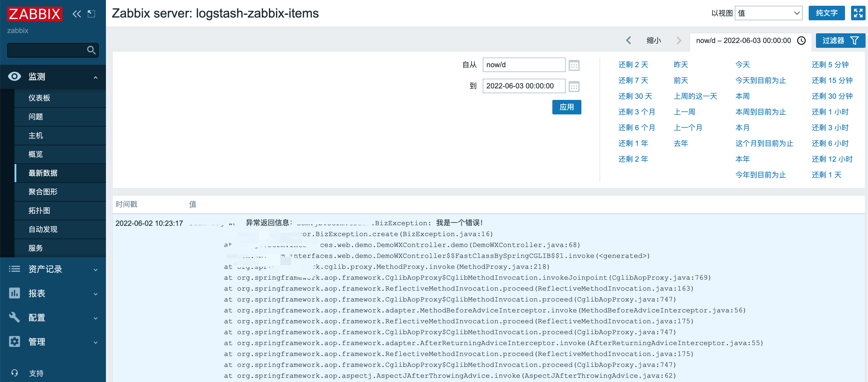This screenshot has height=382, width=868.
Task: Select 上周的这一天 range
Action: click(695, 96)
